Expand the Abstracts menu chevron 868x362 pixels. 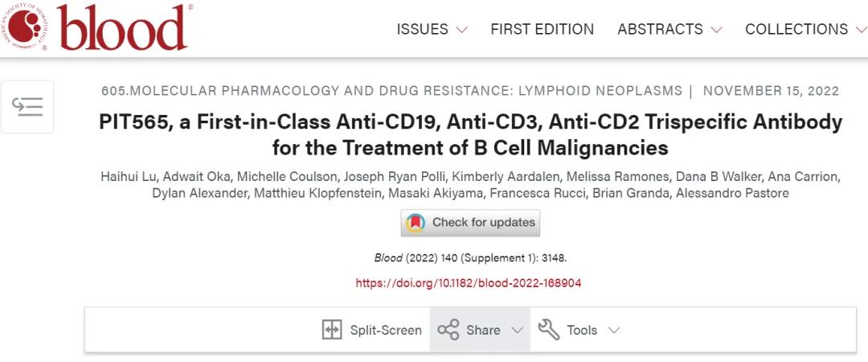coord(716,30)
